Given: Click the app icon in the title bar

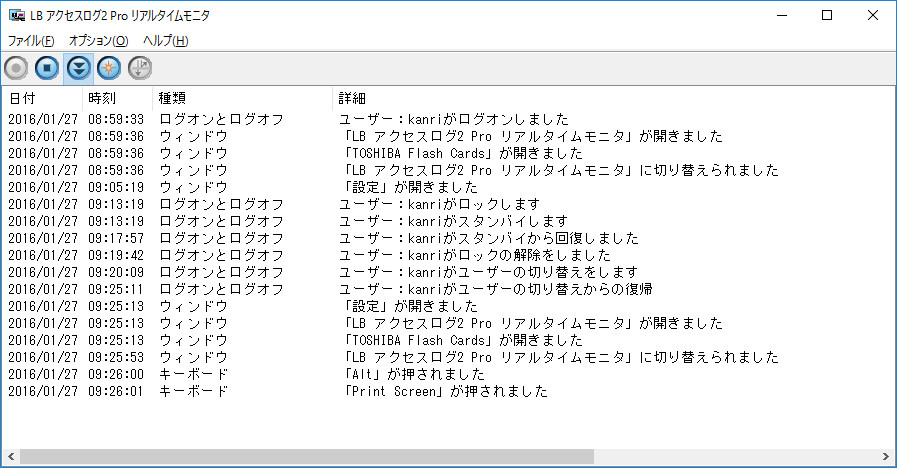Looking at the screenshot, I should tap(17, 15).
